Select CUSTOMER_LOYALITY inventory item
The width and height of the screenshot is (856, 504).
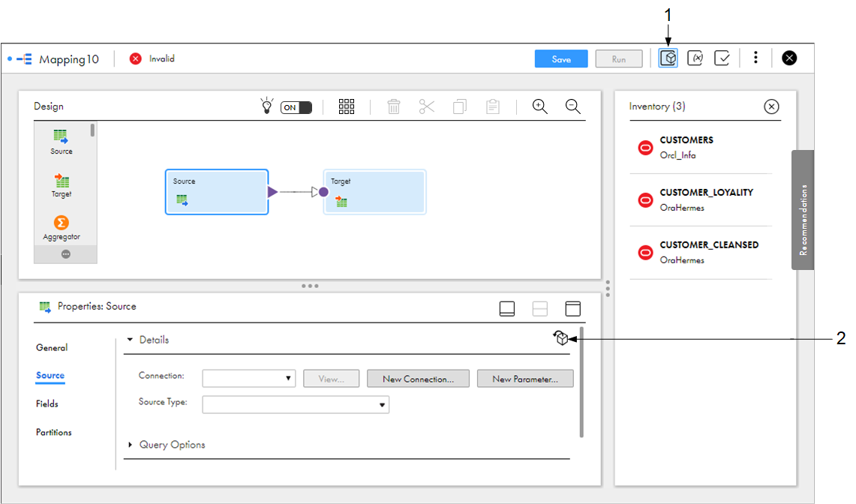[701, 199]
